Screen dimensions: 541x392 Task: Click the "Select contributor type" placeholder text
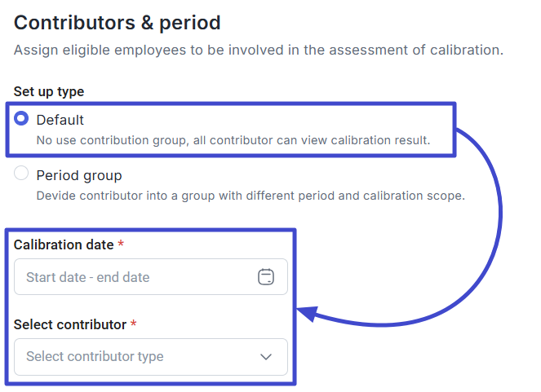[x=95, y=356]
